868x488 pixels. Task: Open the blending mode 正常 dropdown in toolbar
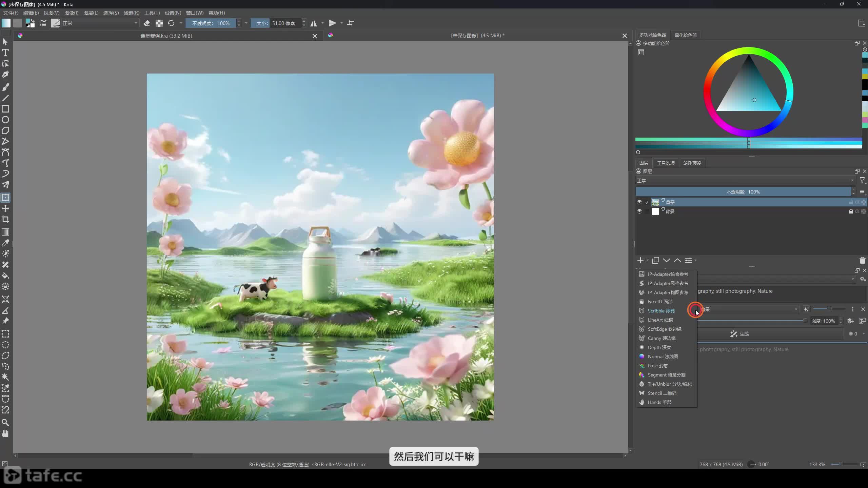coord(100,23)
